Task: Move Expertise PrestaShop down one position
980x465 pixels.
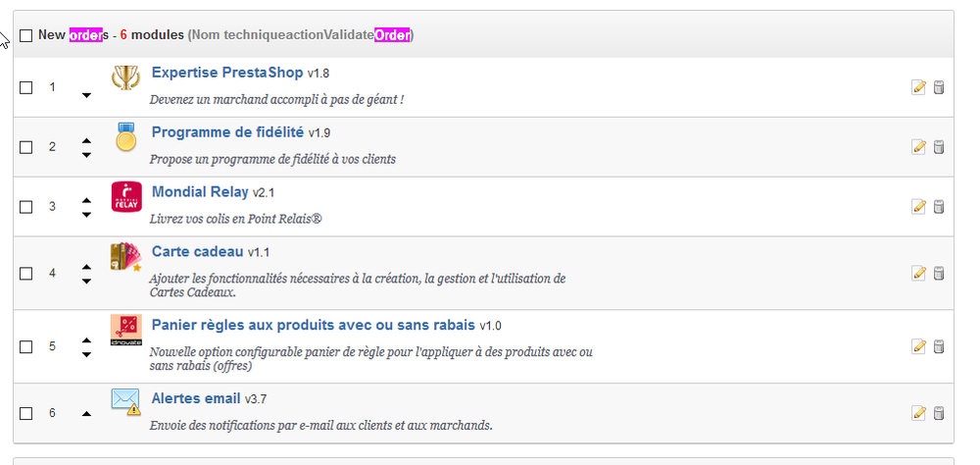Action: (86, 95)
